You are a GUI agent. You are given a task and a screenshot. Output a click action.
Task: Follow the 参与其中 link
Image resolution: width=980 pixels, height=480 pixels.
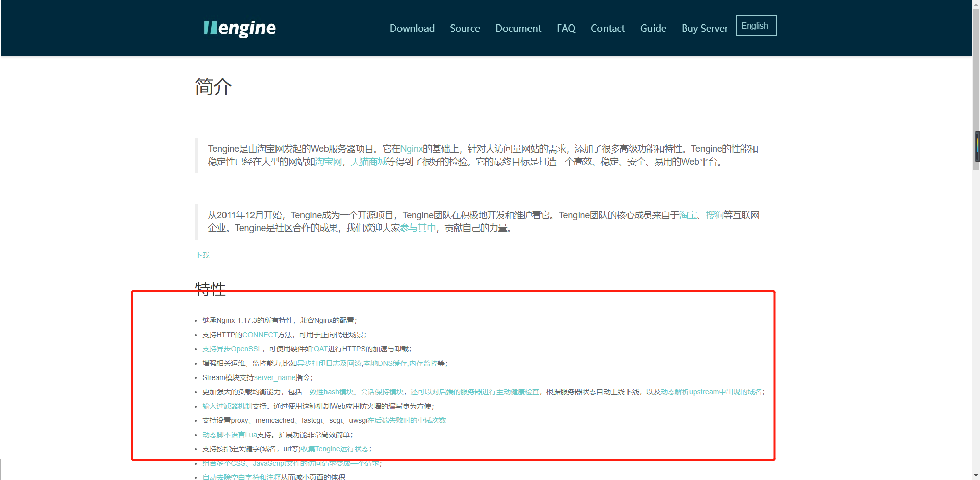point(418,228)
